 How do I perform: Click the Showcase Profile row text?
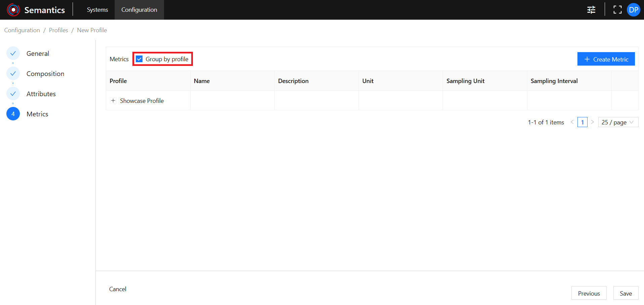[142, 101]
